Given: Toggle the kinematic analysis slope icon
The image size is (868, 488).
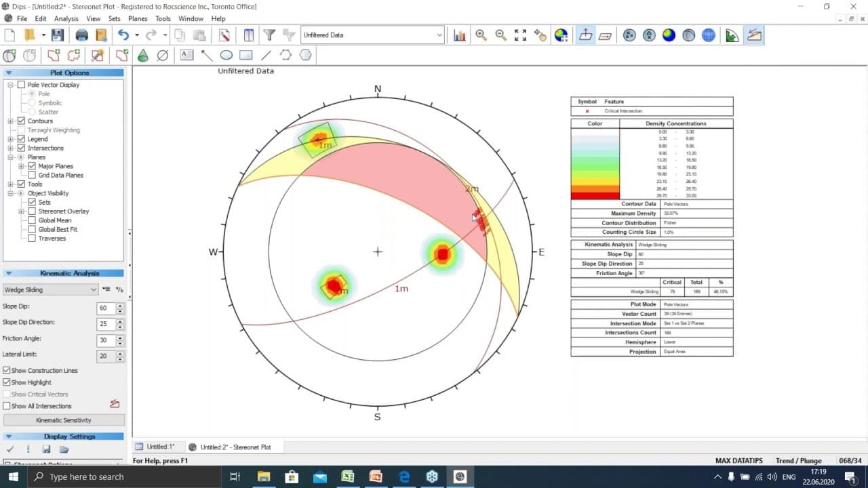Looking at the screenshot, I should click(x=754, y=35).
